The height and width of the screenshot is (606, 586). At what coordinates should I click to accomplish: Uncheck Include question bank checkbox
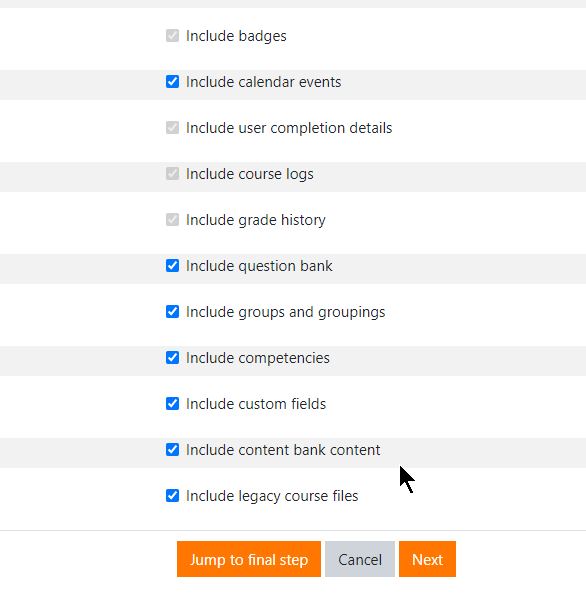pos(172,266)
